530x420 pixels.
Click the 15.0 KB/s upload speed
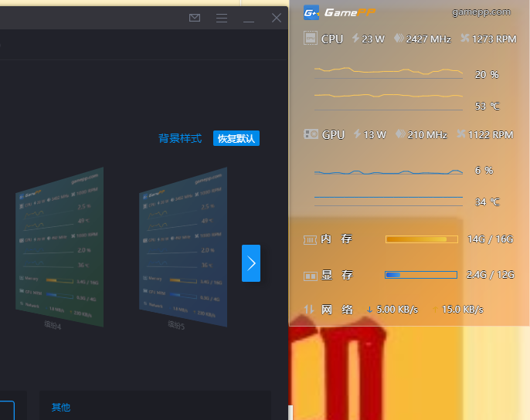463,309
